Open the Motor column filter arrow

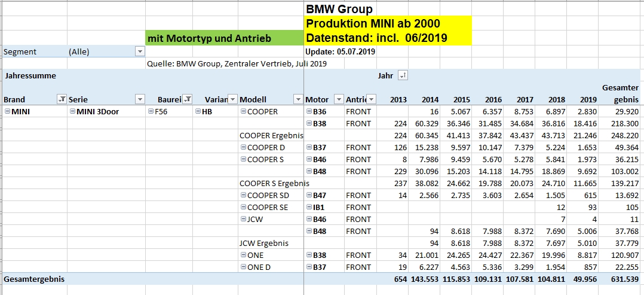339,99
